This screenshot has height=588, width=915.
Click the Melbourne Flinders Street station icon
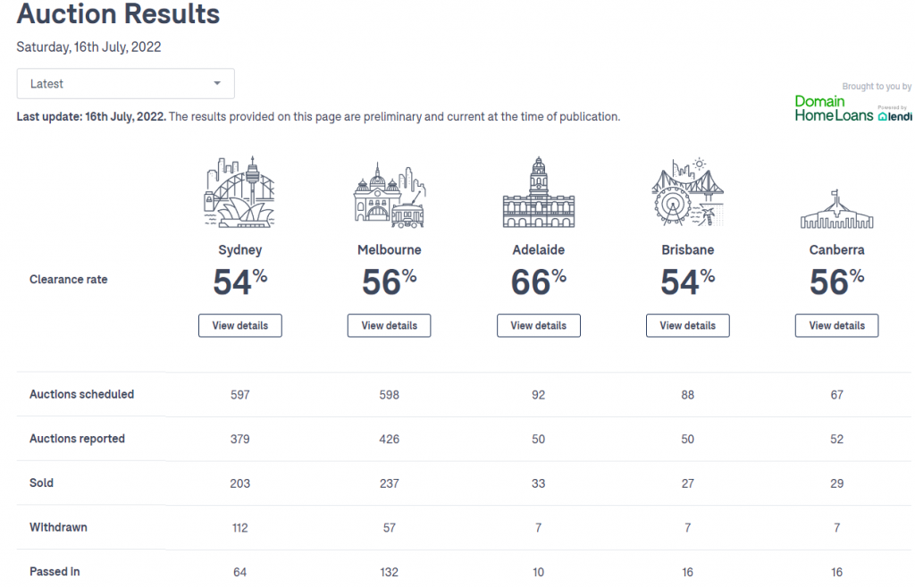tap(390, 196)
